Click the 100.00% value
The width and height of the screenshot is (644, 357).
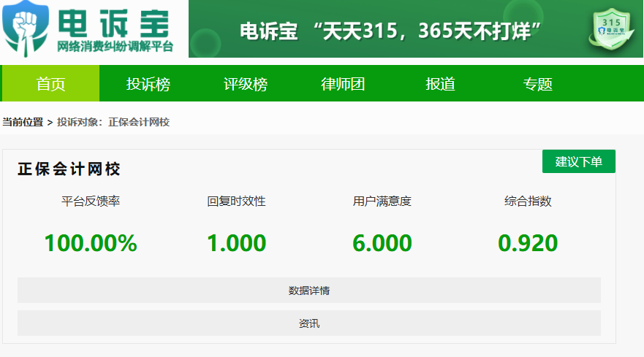click(x=91, y=242)
